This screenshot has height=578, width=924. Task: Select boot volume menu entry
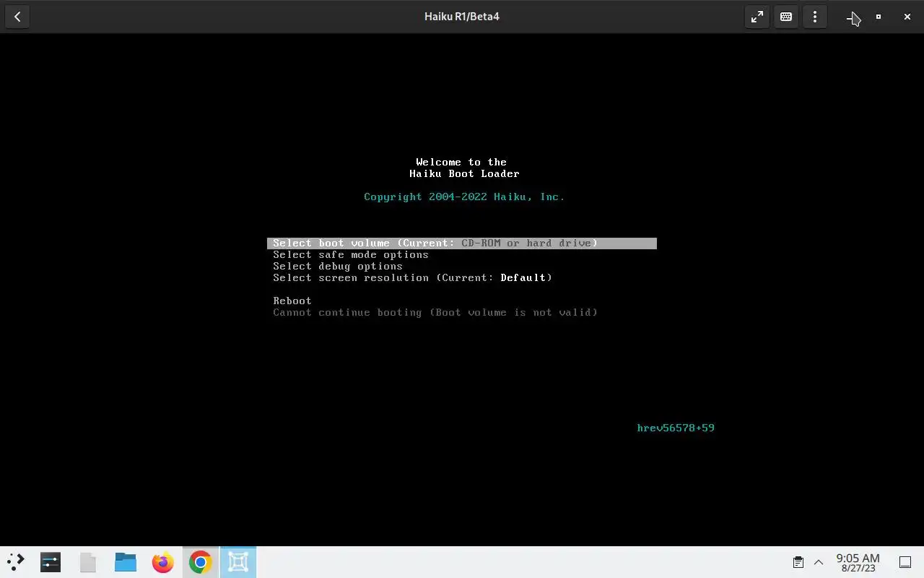coord(462,243)
